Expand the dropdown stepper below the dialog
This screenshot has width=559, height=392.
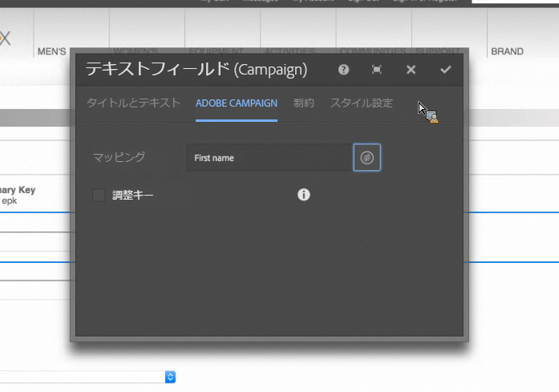pos(170,377)
